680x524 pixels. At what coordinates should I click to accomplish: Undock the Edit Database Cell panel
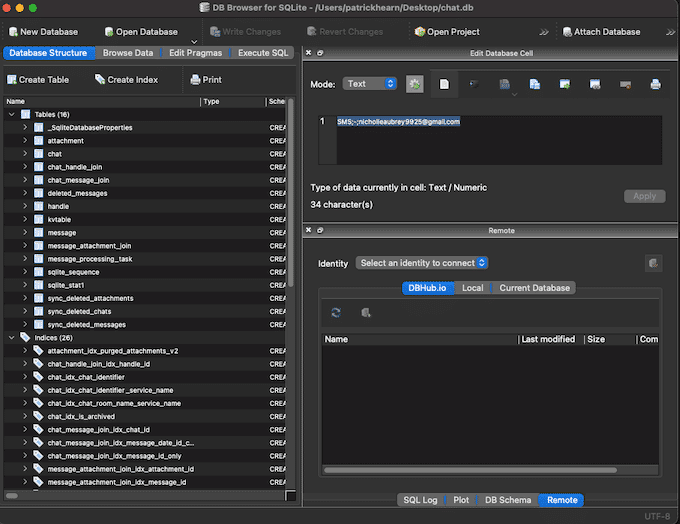pos(320,52)
